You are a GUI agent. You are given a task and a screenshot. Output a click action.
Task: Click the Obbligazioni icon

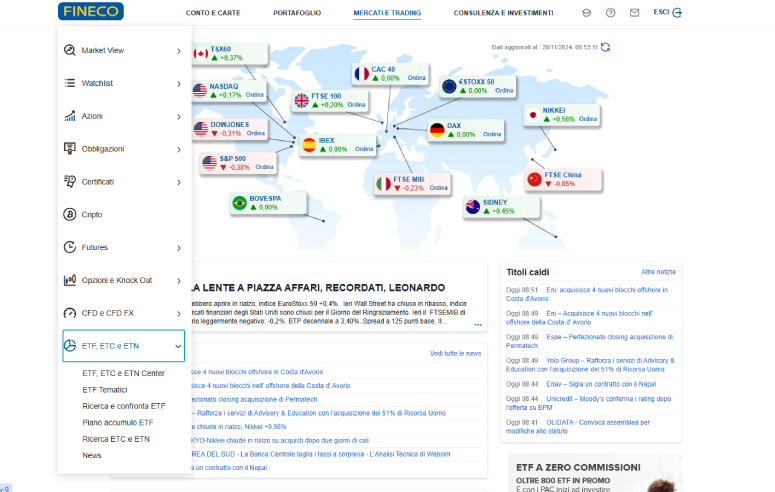[70, 148]
